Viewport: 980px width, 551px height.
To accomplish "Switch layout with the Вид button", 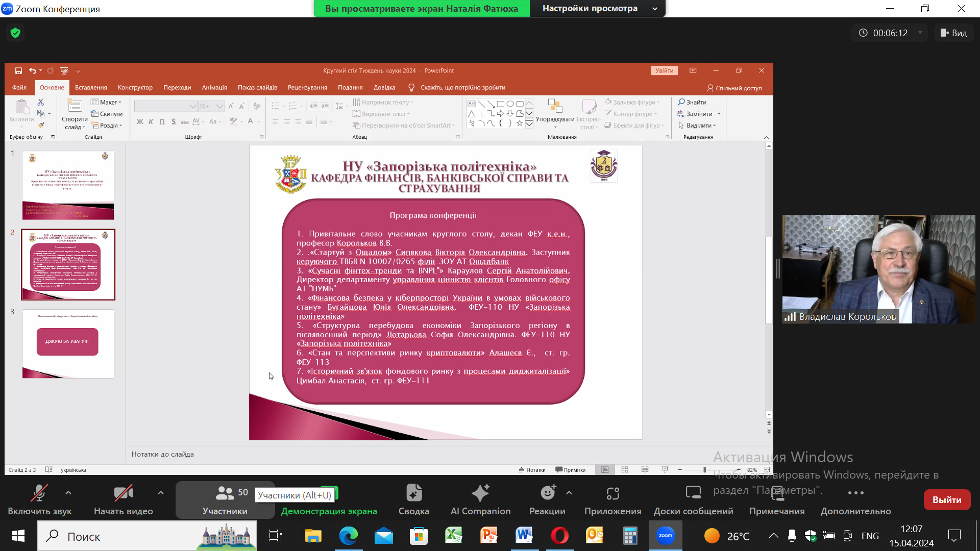I will pos(953,33).
